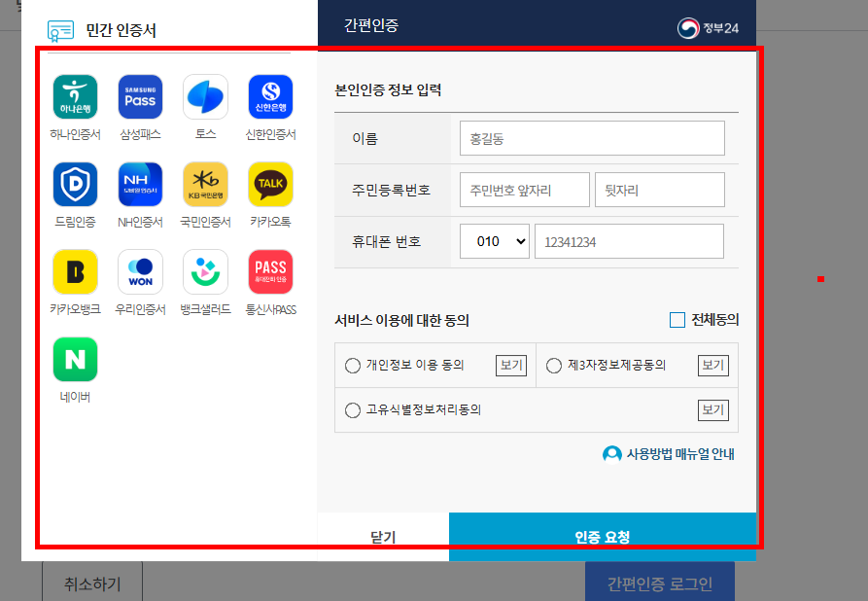The width and height of the screenshot is (868, 601).
Task: Select the 카카오톡 certificate icon
Action: pyautogui.click(x=269, y=185)
